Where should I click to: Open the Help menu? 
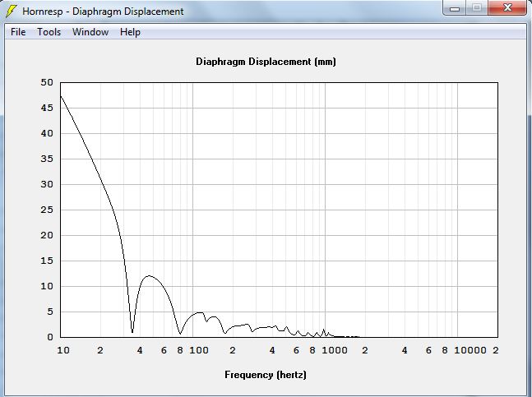(x=130, y=32)
